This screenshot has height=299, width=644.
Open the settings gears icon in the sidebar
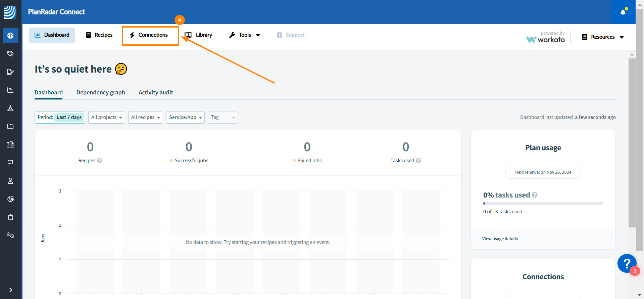click(x=10, y=235)
